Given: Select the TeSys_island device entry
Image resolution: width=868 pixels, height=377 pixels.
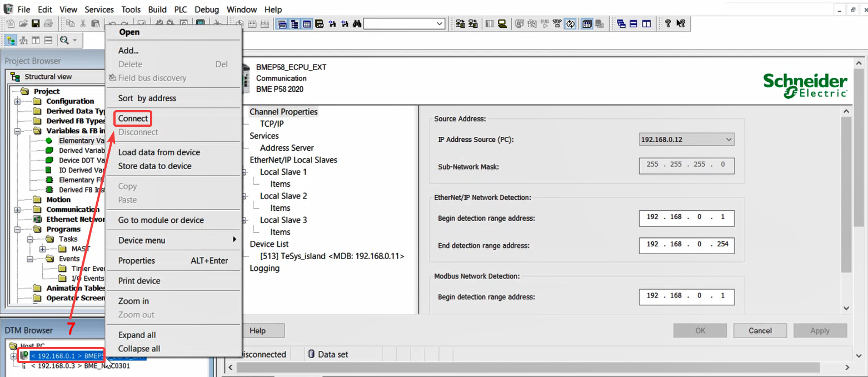Looking at the screenshot, I should coord(332,256).
